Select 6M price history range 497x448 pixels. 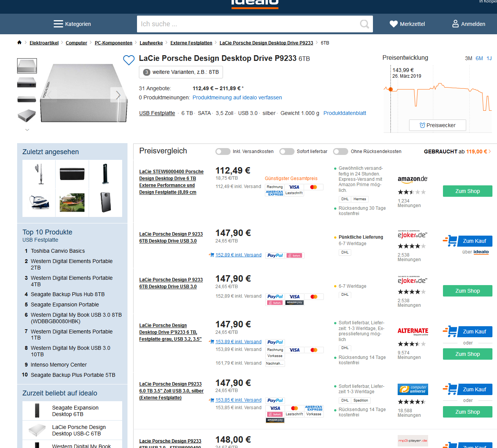tap(479, 58)
